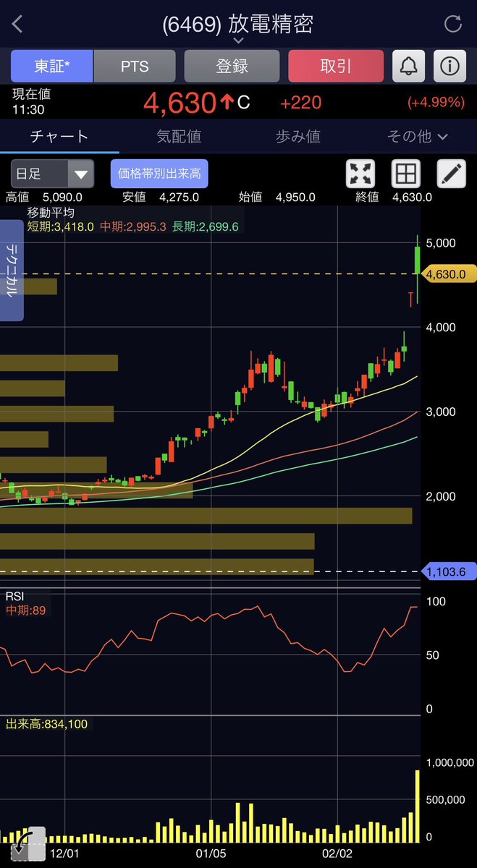Tap the RSI indicator label
The width and height of the screenshot is (477, 868).
(14, 596)
